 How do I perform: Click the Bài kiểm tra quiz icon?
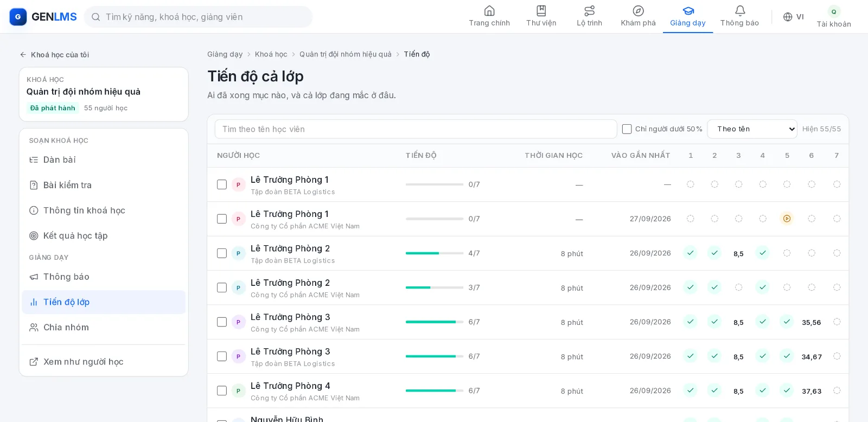coord(34,186)
